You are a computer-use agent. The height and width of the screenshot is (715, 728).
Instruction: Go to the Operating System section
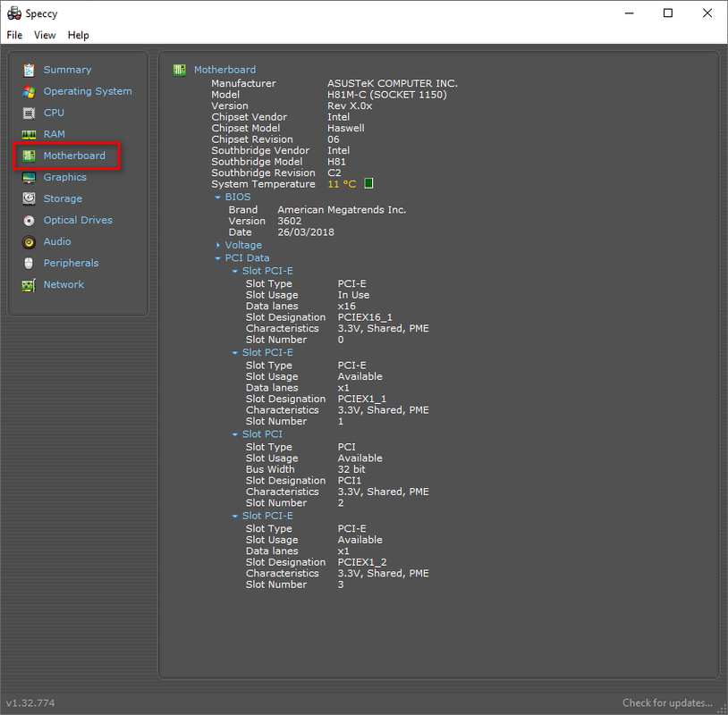pos(88,91)
